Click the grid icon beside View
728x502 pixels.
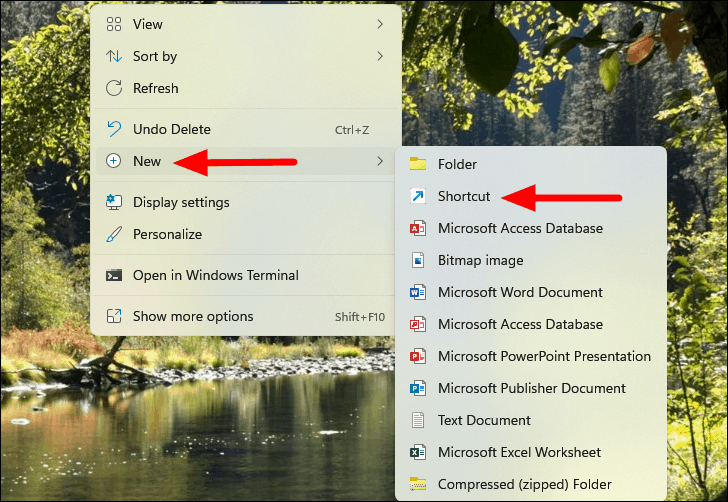pyautogui.click(x=114, y=24)
